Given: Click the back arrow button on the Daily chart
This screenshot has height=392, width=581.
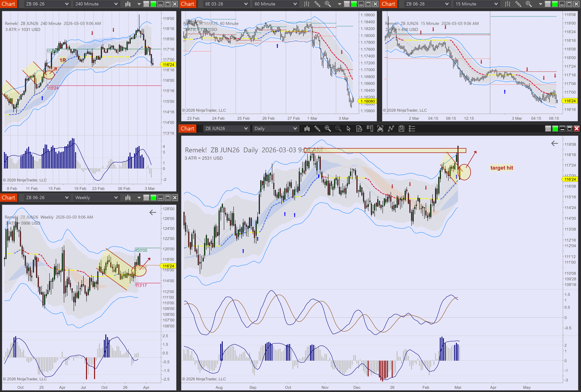Looking at the screenshot, I should 555,144.
